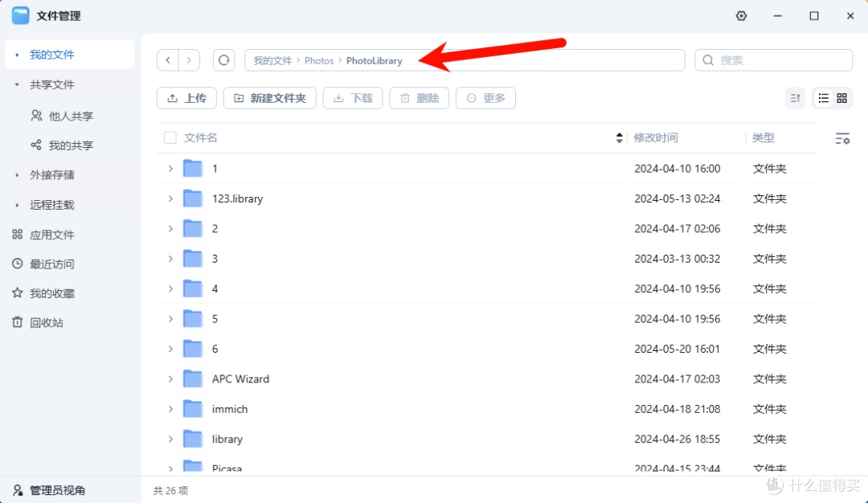Viewport: 868px width, 503px height.
Task: Click the 删除 delete button
Action: 419,98
